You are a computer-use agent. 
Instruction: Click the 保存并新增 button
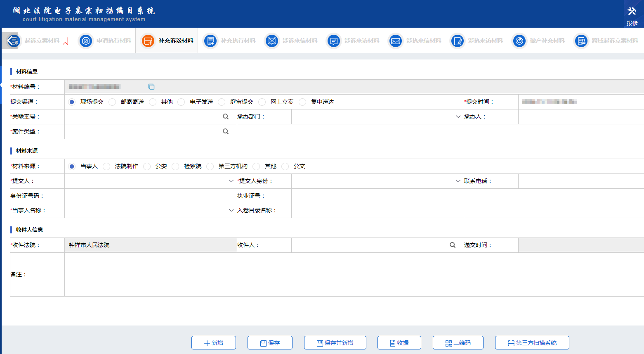[x=335, y=343]
